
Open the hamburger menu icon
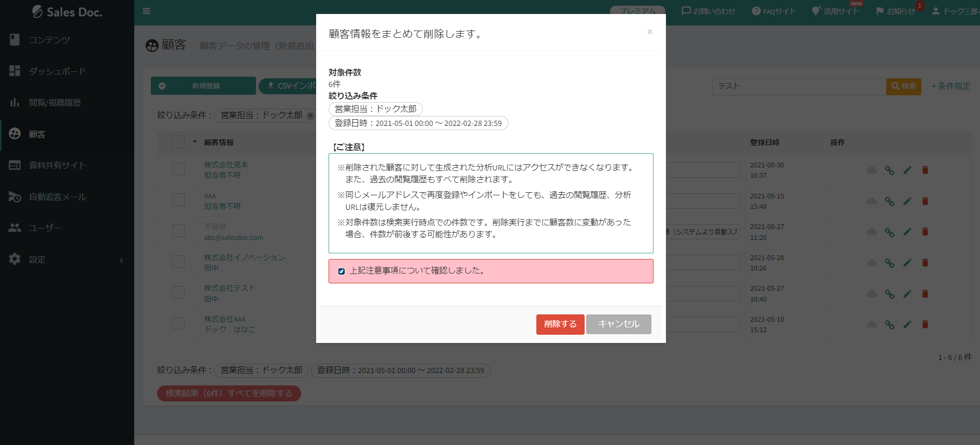[147, 11]
